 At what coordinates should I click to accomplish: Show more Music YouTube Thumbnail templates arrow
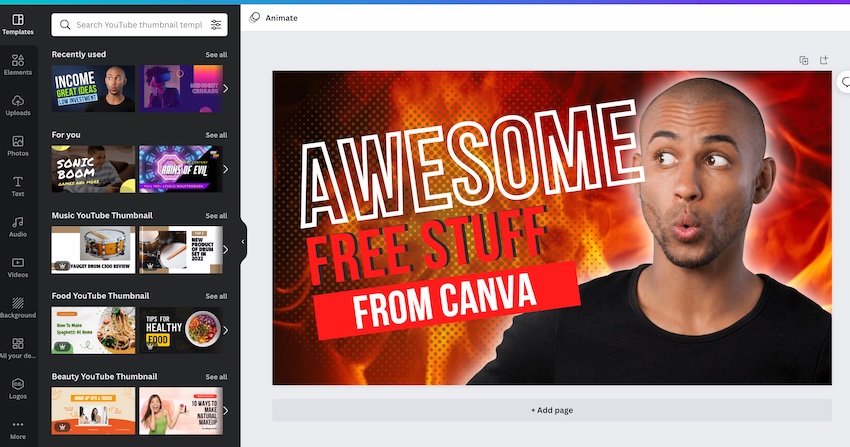click(x=226, y=250)
